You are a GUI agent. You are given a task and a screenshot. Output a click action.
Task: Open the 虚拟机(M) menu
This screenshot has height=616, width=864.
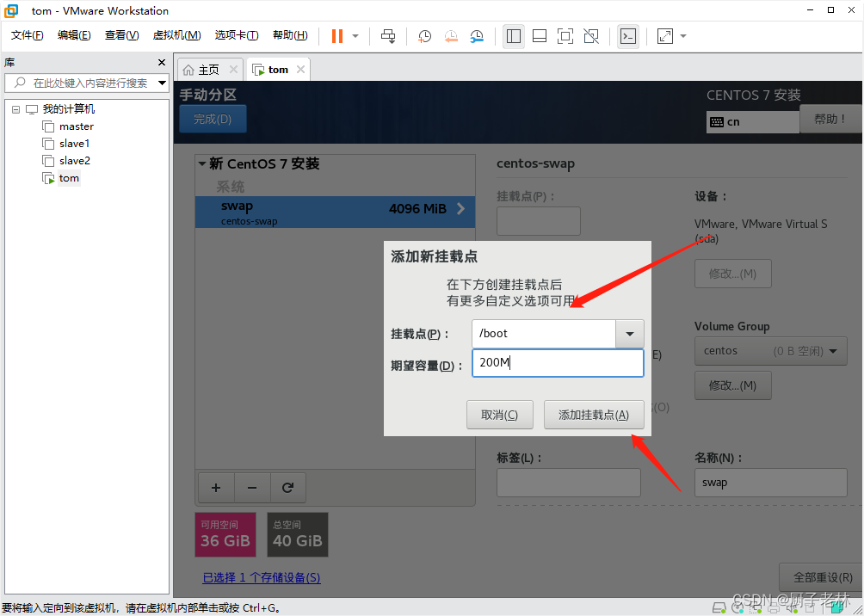[176, 35]
